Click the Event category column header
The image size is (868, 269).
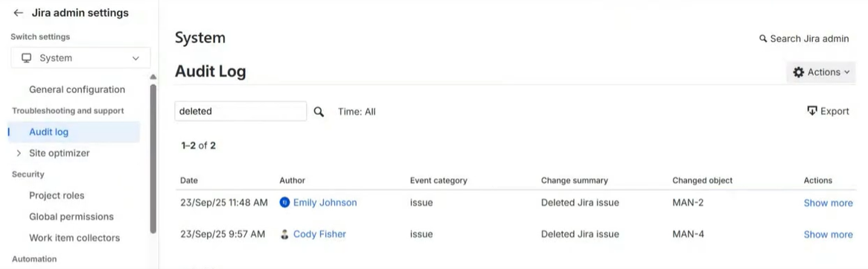438,180
